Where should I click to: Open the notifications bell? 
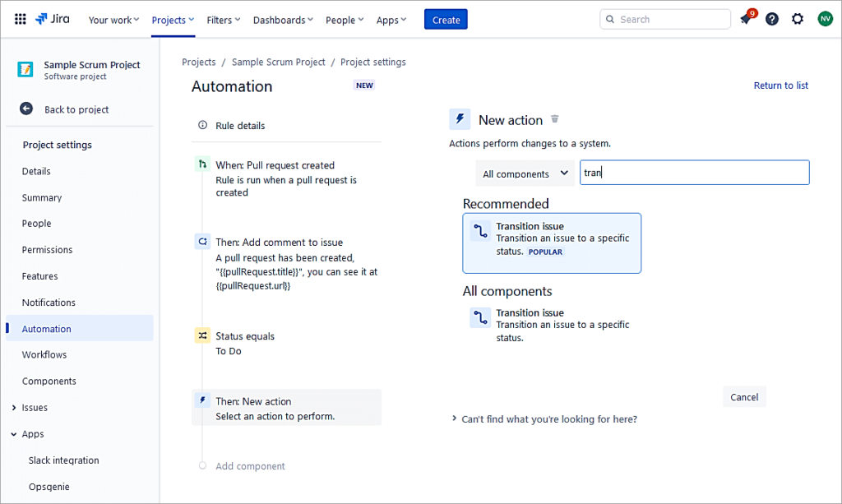746,19
